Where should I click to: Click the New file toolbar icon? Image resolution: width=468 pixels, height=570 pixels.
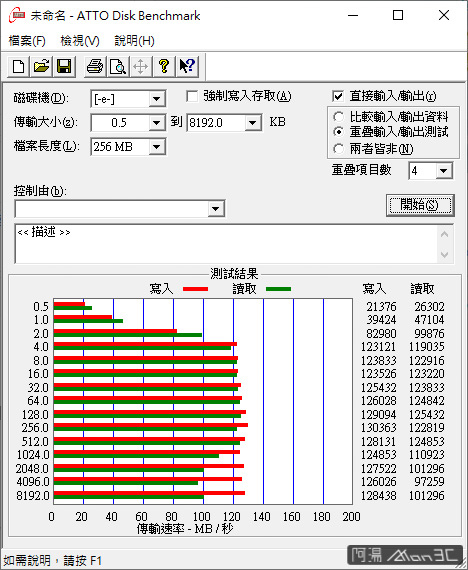(x=19, y=67)
